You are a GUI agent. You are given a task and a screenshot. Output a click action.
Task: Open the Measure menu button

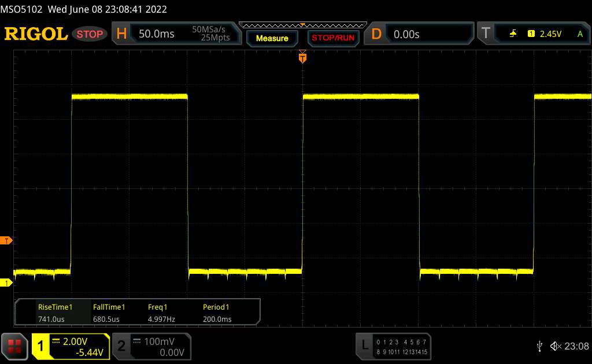coord(272,38)
